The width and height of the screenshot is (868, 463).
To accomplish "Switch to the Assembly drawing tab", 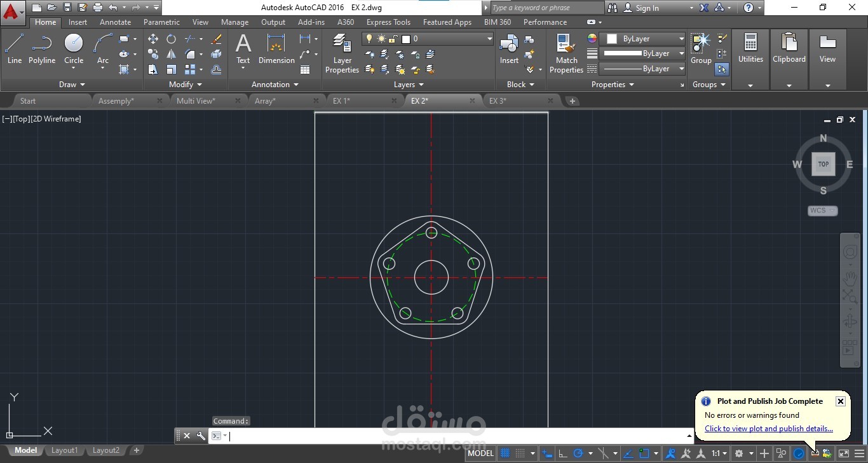I will click(x=116, y=100).
